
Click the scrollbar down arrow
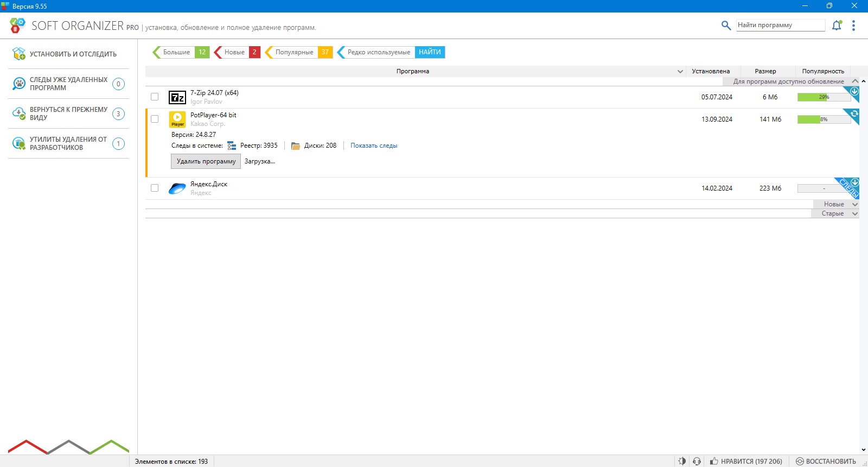pos(864,450)
